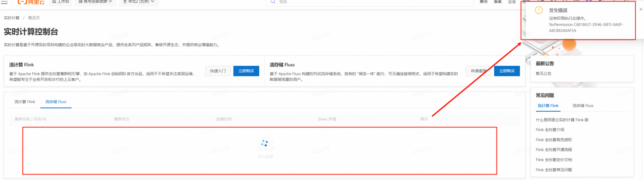The width and height of the screenshot is (644, 181).
Task: Close the 发生错误 error notification
Action: 641,9
